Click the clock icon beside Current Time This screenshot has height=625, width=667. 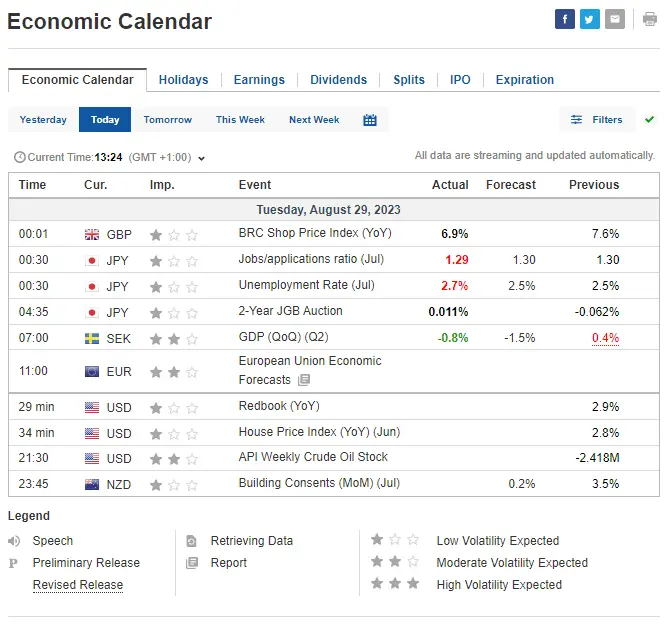[20, 157]
